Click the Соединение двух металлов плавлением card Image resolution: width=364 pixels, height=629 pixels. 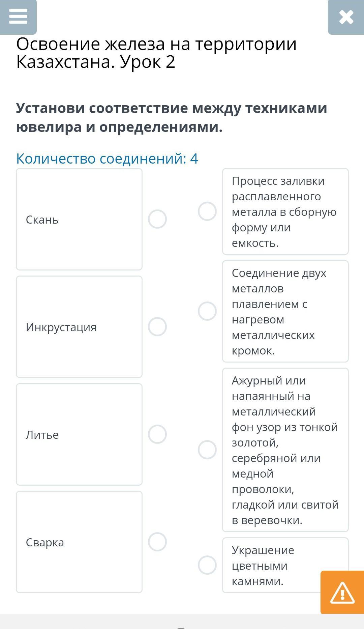pyautogui.click(x=285, y=311)
